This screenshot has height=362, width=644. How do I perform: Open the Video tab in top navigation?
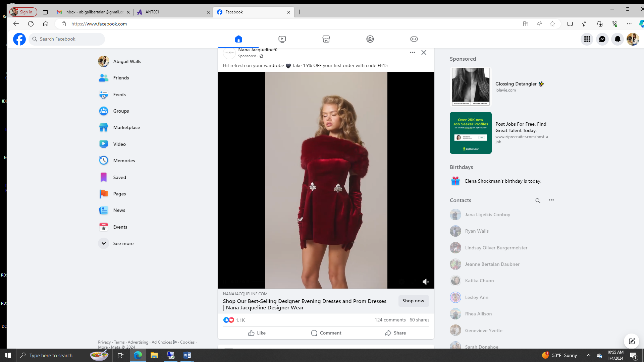[282, 39]
